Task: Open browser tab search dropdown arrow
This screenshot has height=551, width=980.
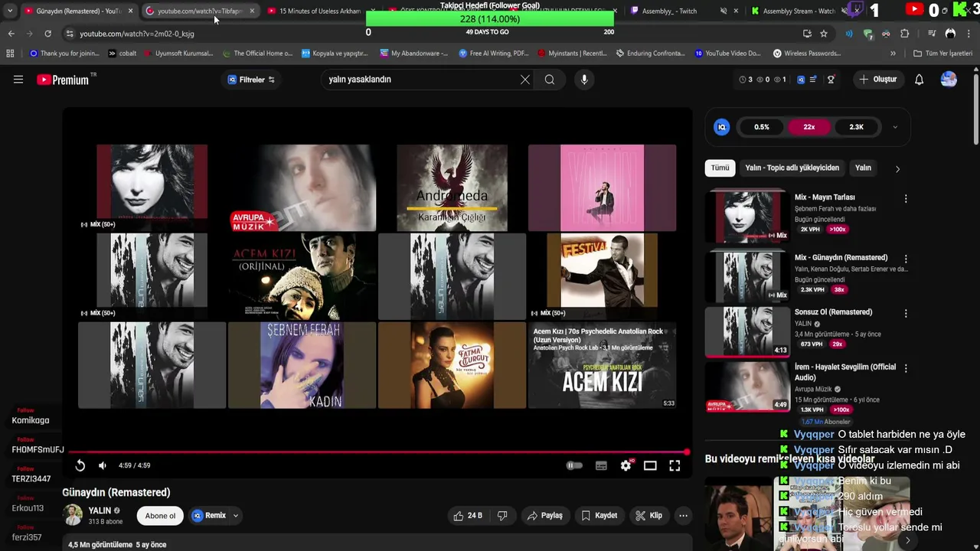Action: point(9,11)
